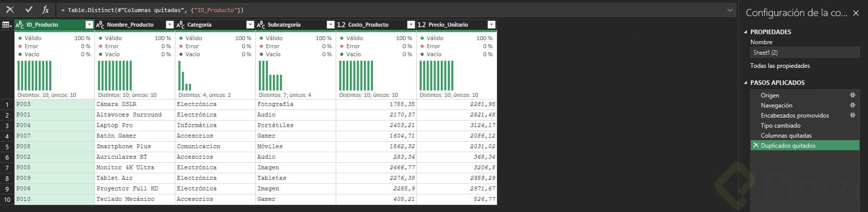
Task: Click the gear icon next to Origen step
Action: [852, 95]
